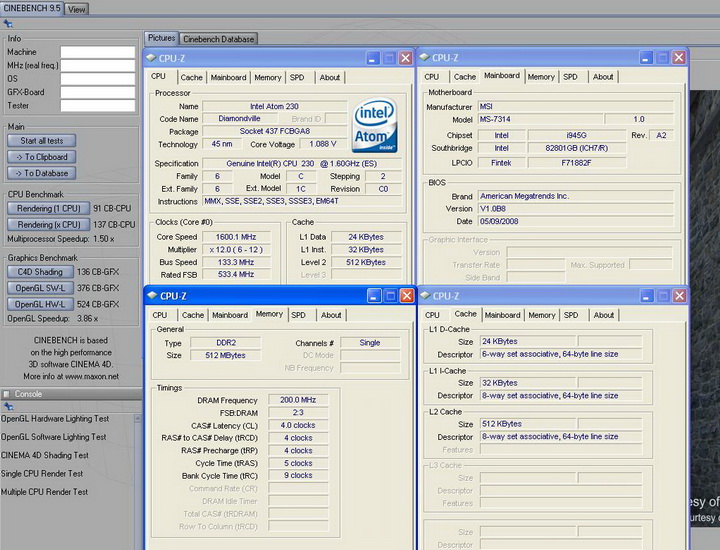Open the SPD tab in the CPU-Z Memory window
This screenshot has width=720, height=550.
pos(298,314)
